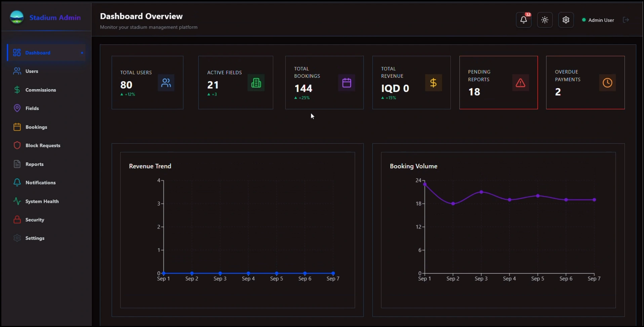Screen dimensions: 644x327
Task: Click the clock icon on Overdue Payments card
Action: pos(607,83)
